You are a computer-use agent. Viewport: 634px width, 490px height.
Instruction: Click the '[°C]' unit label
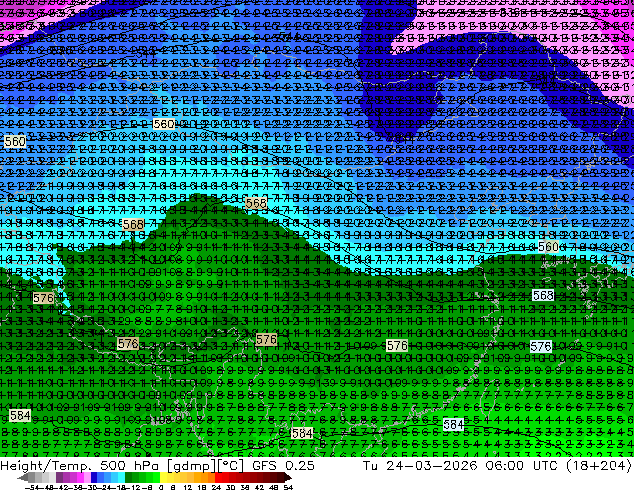click(230, 466)
